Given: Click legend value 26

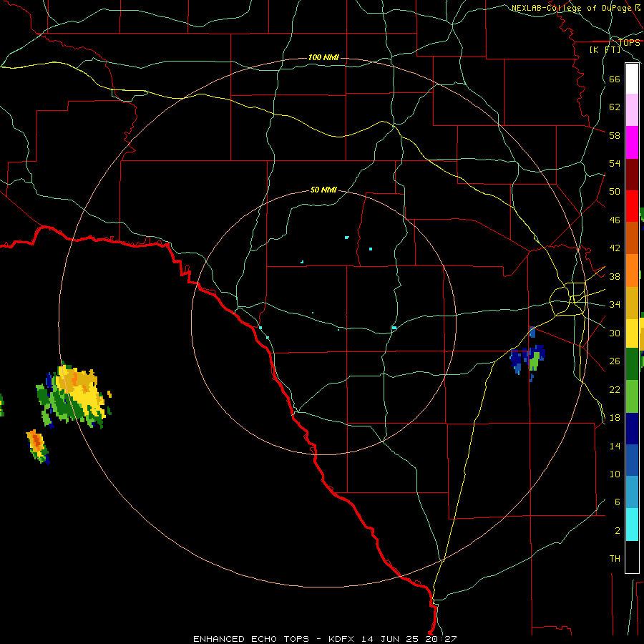Looking at the screenshot, I should 615,361.
